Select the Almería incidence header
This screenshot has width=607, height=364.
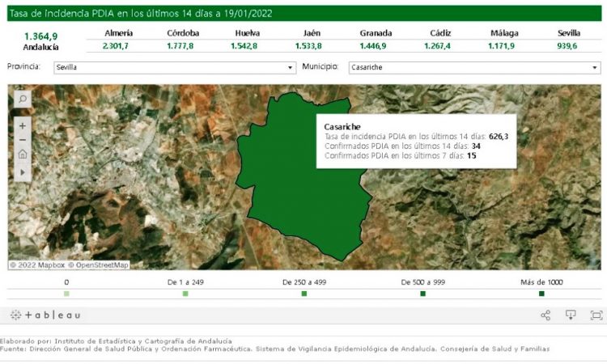pos(119,33)
